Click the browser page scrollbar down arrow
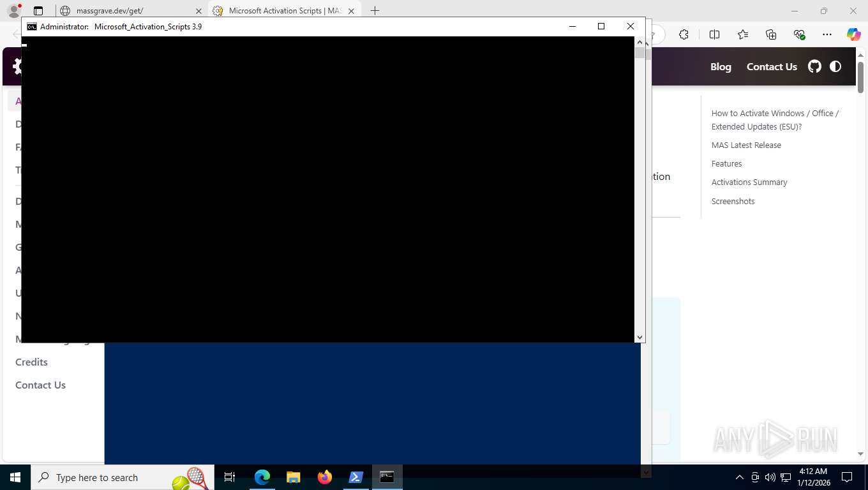Screen dimensions: 868x490 click(x=860, y=454)
